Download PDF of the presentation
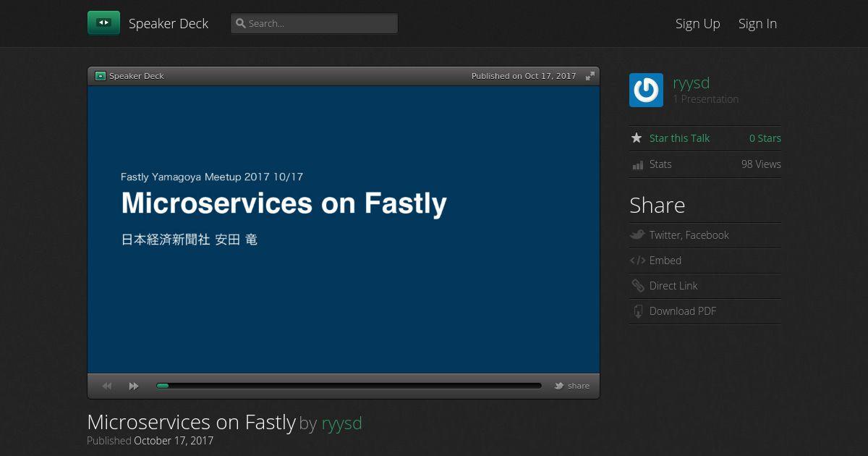The image size is (868, 456). 683,311
